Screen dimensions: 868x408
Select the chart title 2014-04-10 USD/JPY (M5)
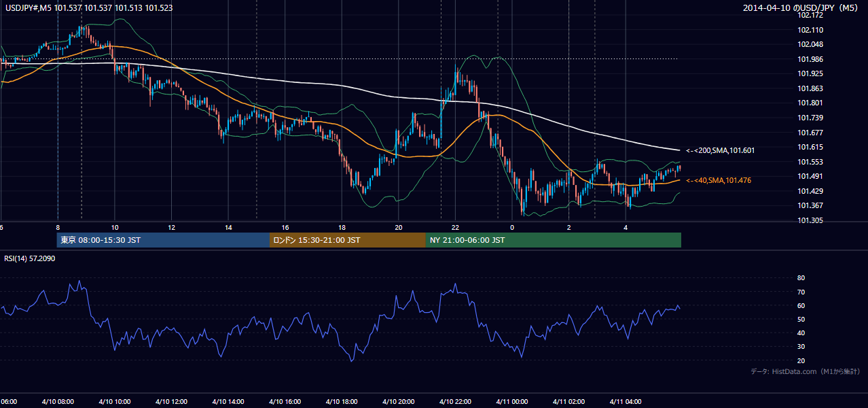pos(801,8)
